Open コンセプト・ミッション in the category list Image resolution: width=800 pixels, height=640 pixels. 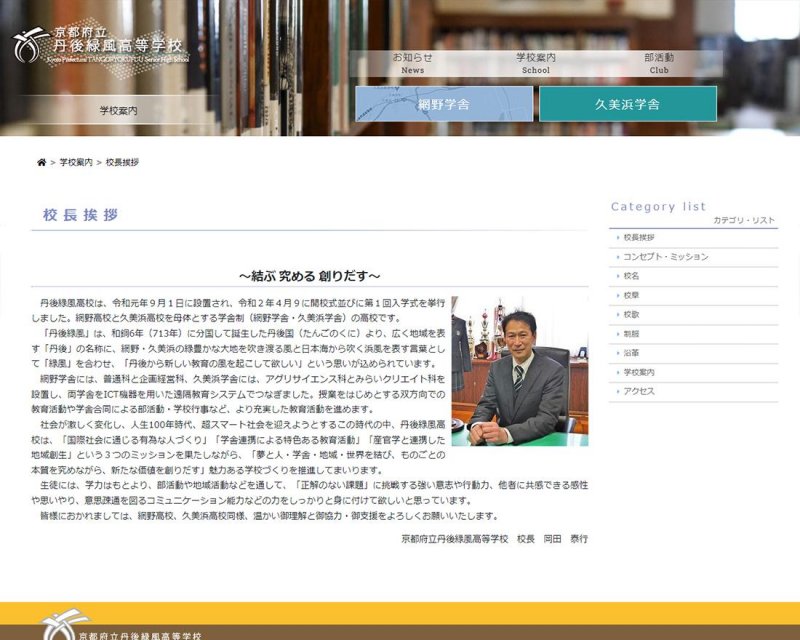coord(665,257)
